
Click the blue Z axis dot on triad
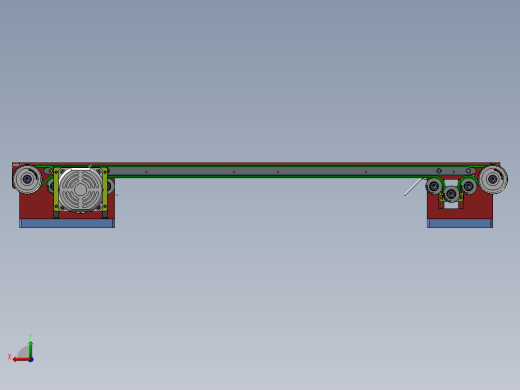31,360
